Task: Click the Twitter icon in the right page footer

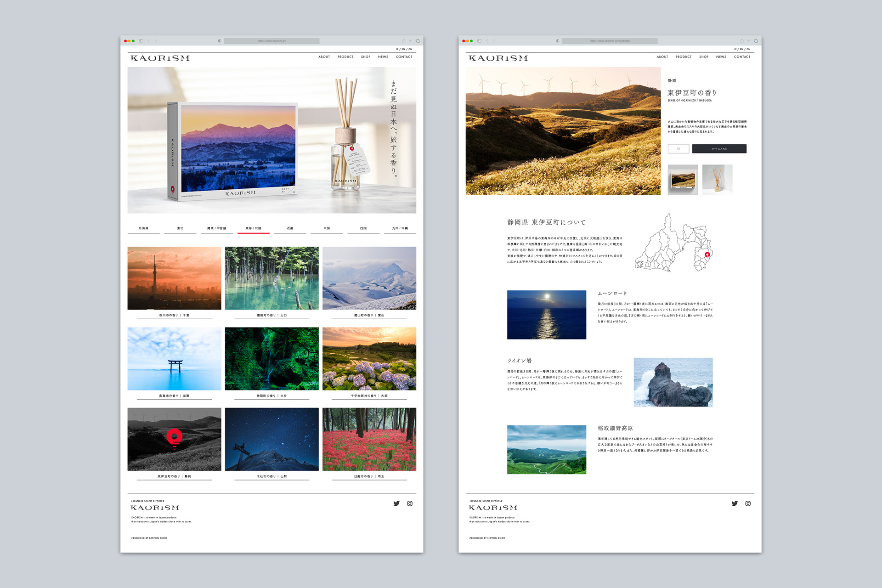Action: [735, 503]
